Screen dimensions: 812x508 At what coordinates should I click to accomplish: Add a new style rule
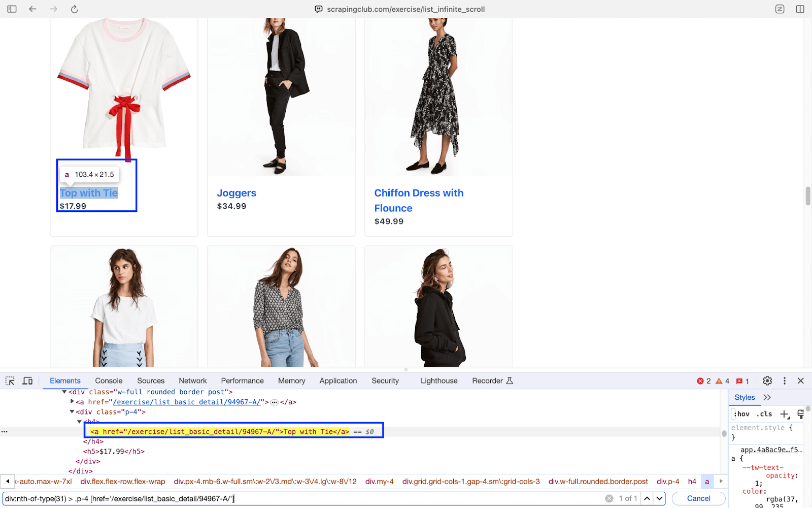(x=785, y=414)
